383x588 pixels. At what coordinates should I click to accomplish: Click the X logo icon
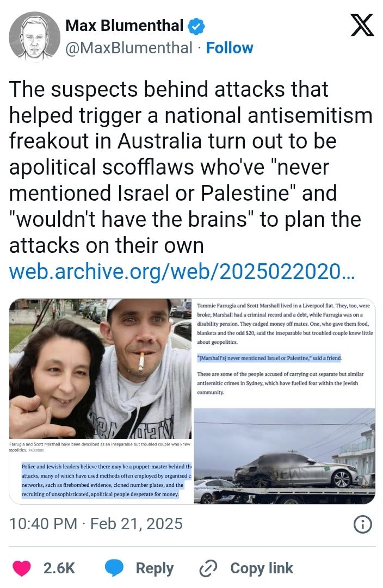click(x=362, y=25)
